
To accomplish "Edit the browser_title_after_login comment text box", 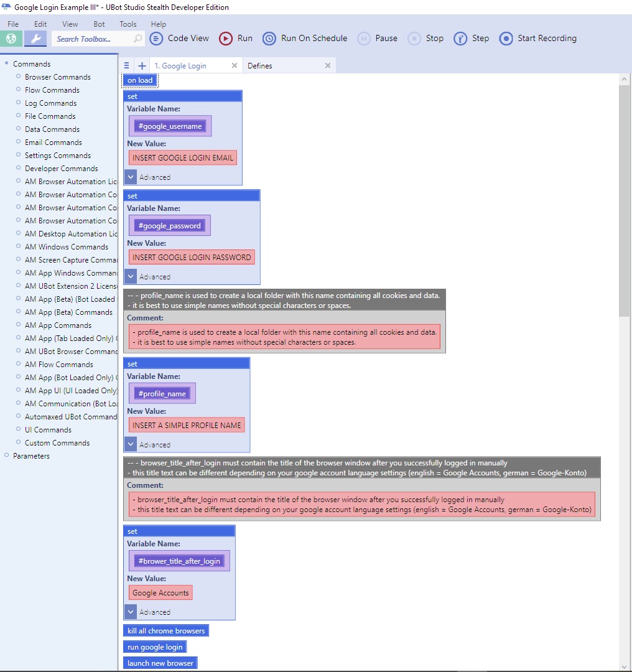I will 362,505.
